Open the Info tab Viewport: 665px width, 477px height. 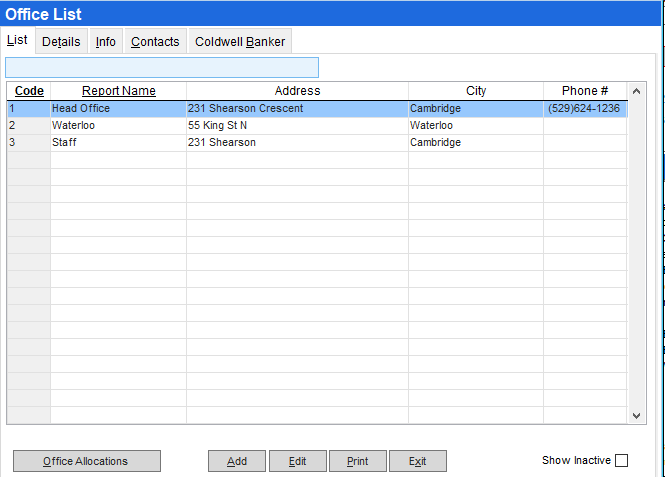pos(105,41)
